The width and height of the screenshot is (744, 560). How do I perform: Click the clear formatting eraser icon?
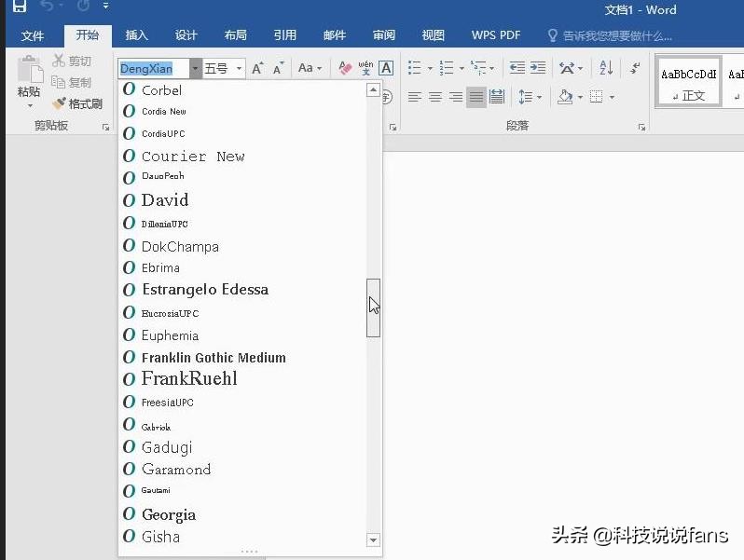pos(345,68)
